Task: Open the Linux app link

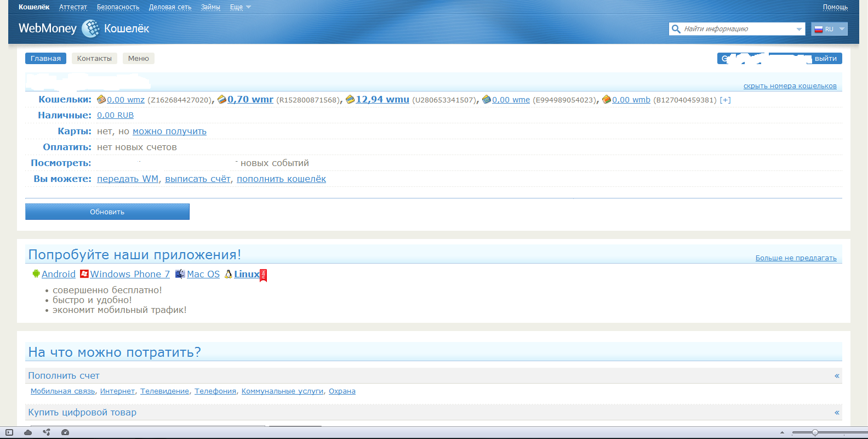Action: (x=247, y=274)
